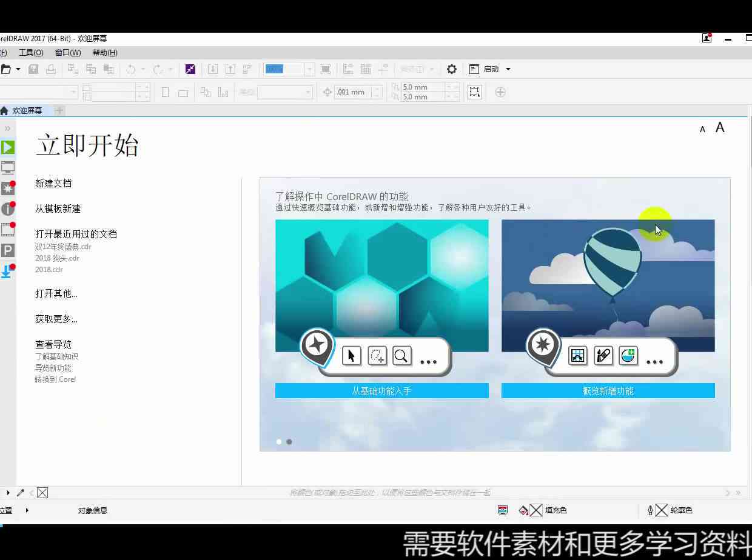Click the smaller text size A
Screen dimensions: 752x560
click(x=703, y=129)
